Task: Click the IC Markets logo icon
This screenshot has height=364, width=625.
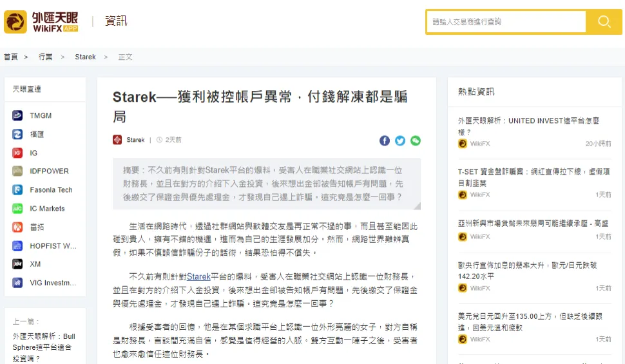Action: [x=17, y=209]
